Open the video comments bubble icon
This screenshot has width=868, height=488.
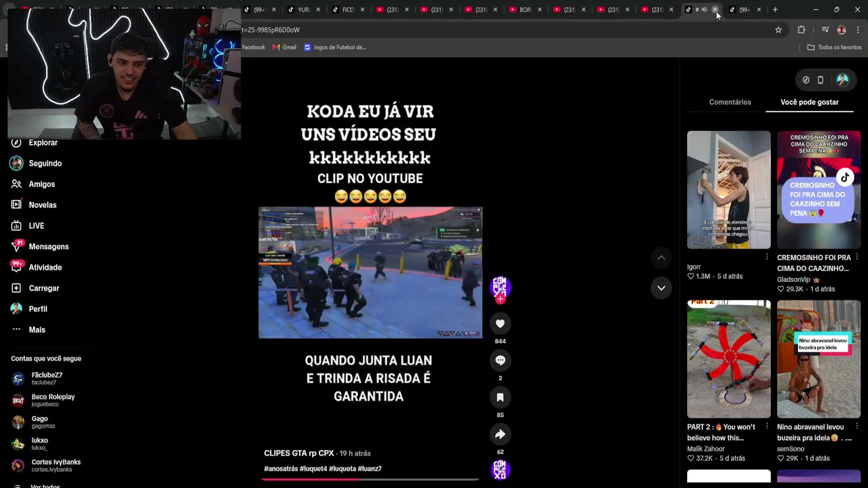click(500, 361)
